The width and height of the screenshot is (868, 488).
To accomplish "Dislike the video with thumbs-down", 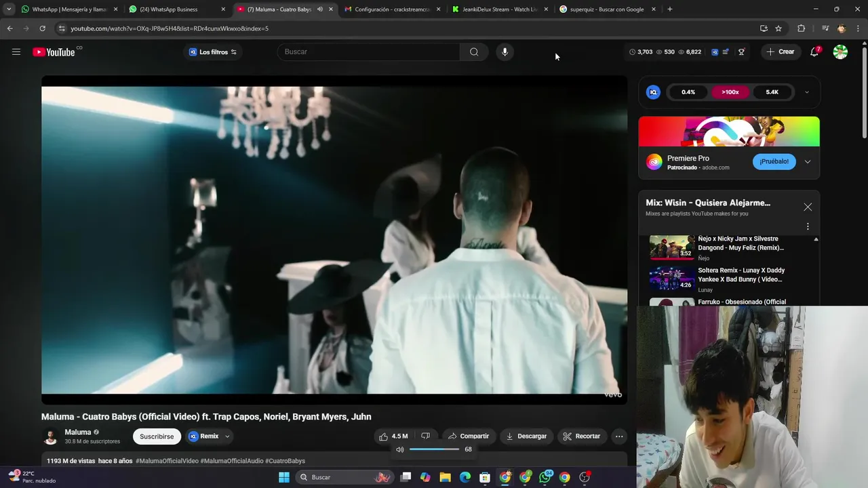I will (426, 436).
